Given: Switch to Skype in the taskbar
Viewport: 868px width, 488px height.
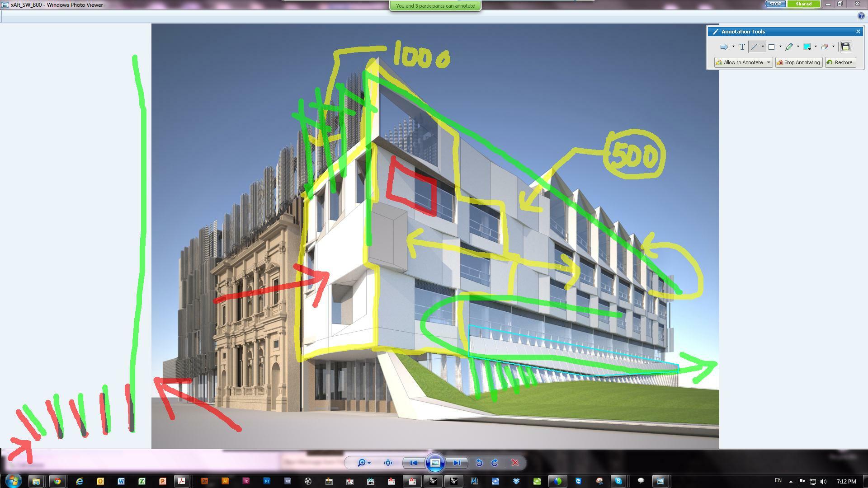Looking at the screenshot, I should tap(618, 481).
